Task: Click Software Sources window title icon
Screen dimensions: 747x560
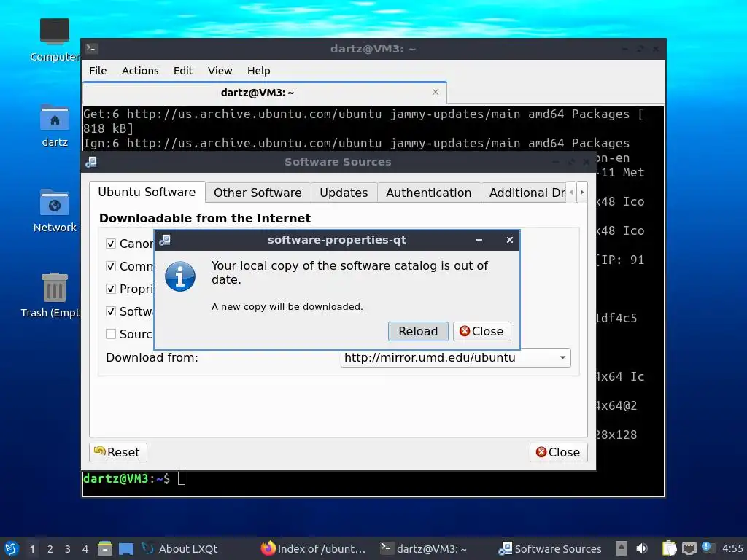Action: (x=91, y=162)
